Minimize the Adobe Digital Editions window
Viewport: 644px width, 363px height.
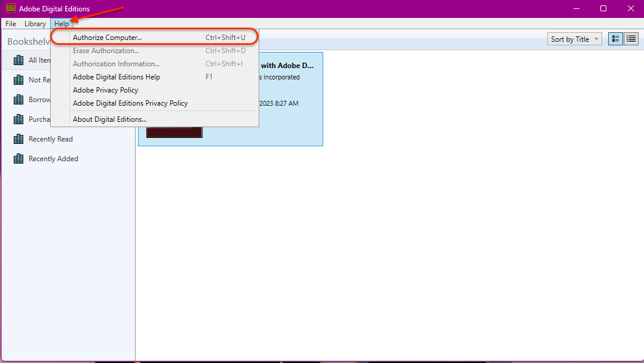576,8
